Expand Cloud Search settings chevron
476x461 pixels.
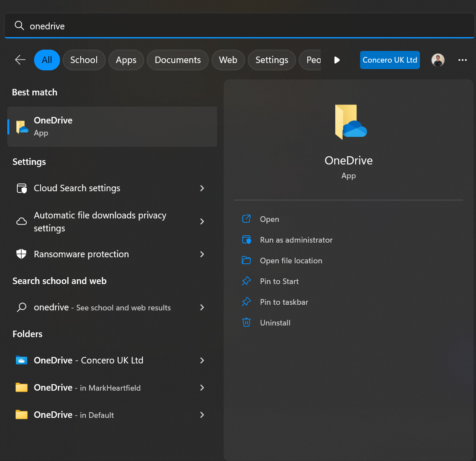(202, 188)
